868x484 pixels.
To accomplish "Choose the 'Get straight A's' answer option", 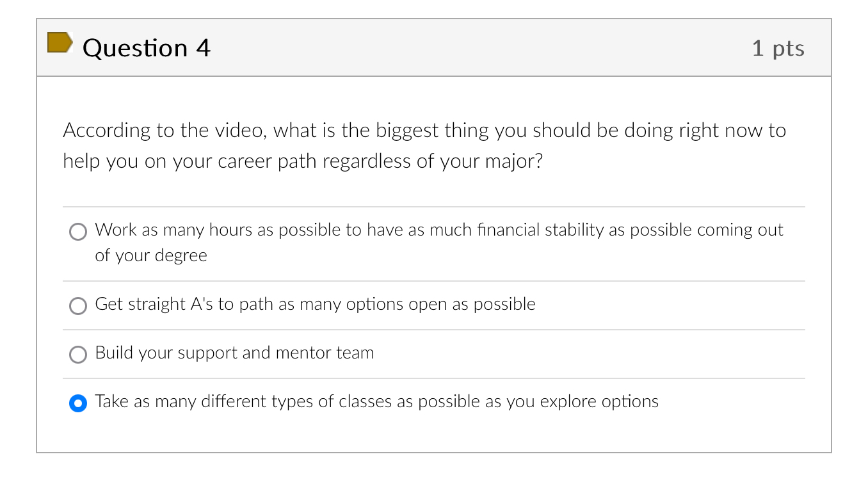I will pyautogui.click(x=77, y=305).
